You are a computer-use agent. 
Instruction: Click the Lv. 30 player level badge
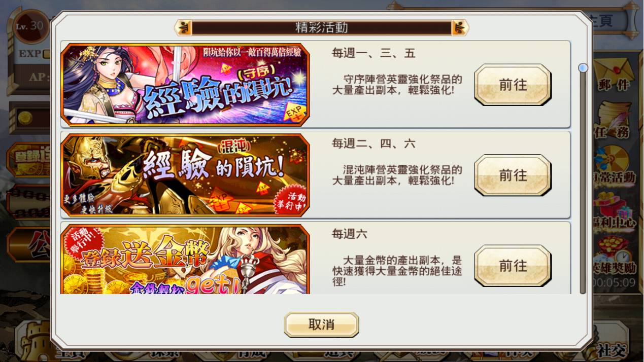click(30, 26)
